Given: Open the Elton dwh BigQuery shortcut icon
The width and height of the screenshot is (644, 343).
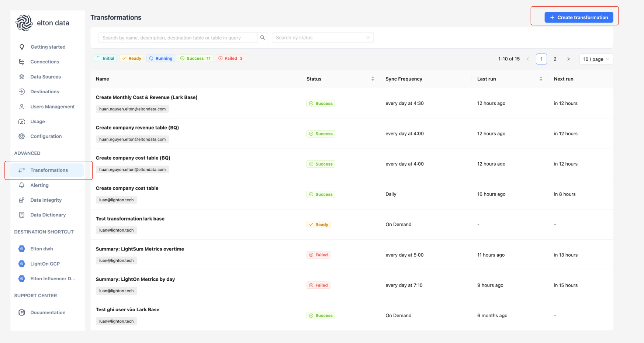Looking at the screenshot, I should pyautogui.click(x=22, y=249).
